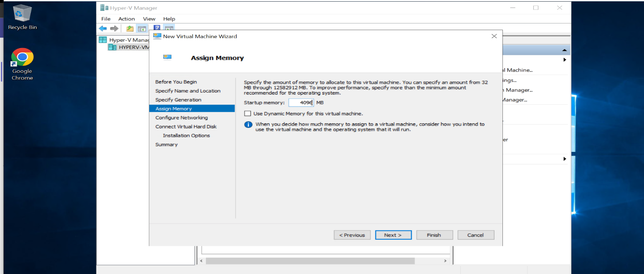This screenshot has width=644, height=274.
Task: Toggle Show/Hide Console Tree toolbar icon
Action: tap(142, 28)
